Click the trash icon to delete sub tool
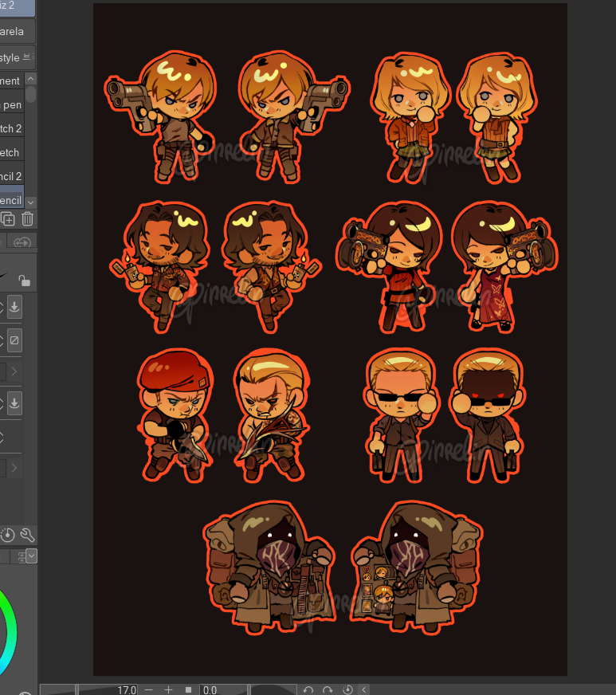 pyautogui.click(x=27, y=219)
